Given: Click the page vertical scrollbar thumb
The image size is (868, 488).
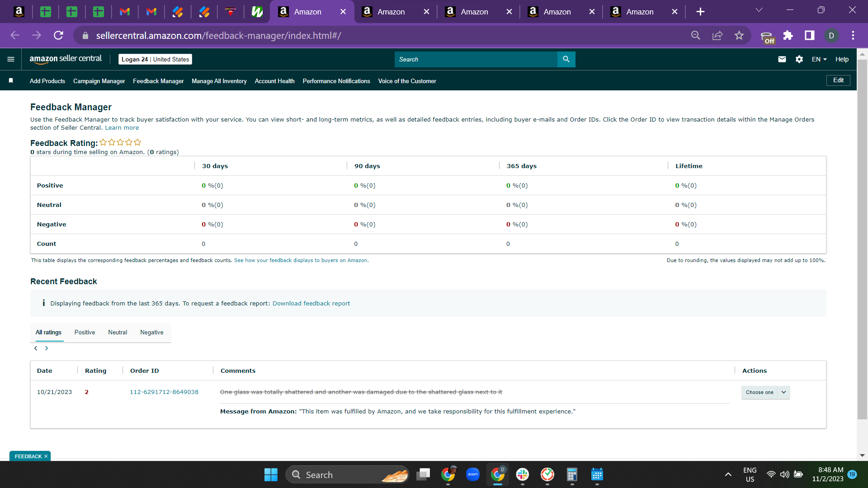Looking at the screenshot, I should tap(862, 239).
